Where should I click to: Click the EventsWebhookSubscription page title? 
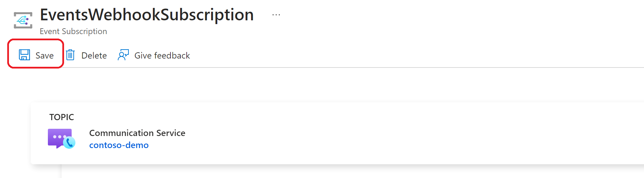point(147,15)
